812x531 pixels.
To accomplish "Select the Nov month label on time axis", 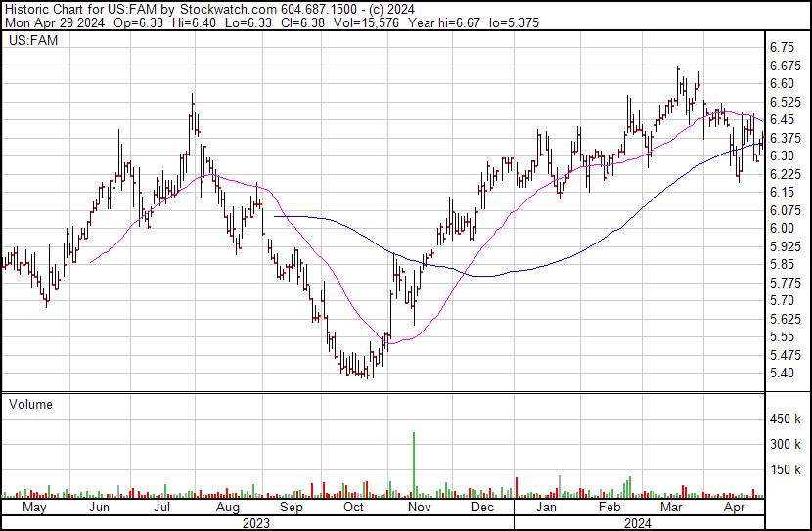I will [419, 509].
